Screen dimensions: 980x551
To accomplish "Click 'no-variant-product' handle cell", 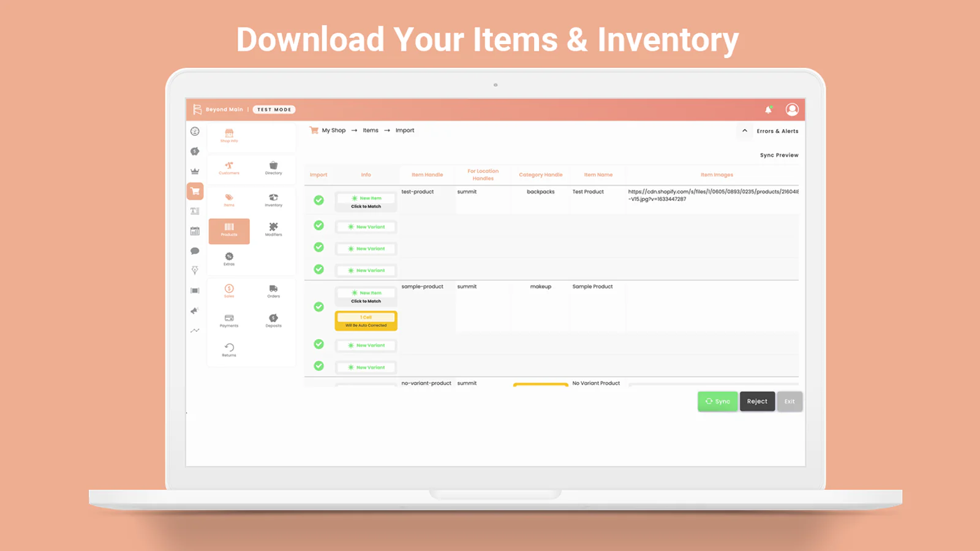I will click(426, 383).
